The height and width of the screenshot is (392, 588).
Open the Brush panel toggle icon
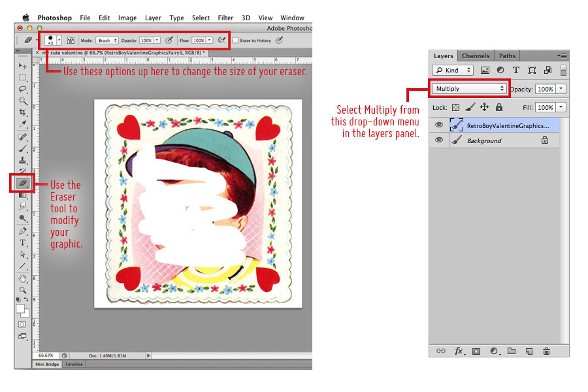71,40
